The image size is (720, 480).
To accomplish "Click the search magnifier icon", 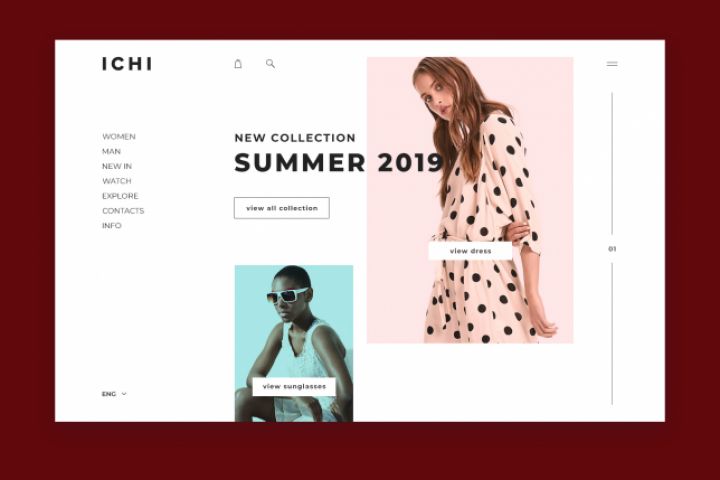I will click(270, 64).
